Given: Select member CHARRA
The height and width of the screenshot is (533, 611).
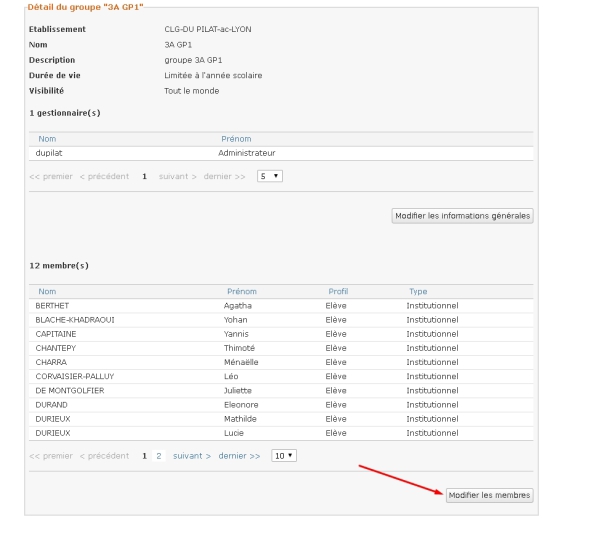Looking at the screenshot, I should point(281,362).
